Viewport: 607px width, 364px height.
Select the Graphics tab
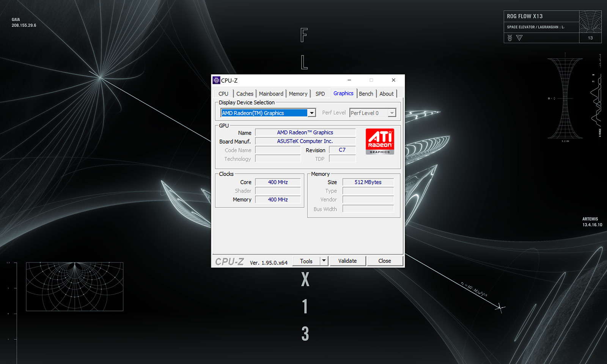[x=343, y=93]
